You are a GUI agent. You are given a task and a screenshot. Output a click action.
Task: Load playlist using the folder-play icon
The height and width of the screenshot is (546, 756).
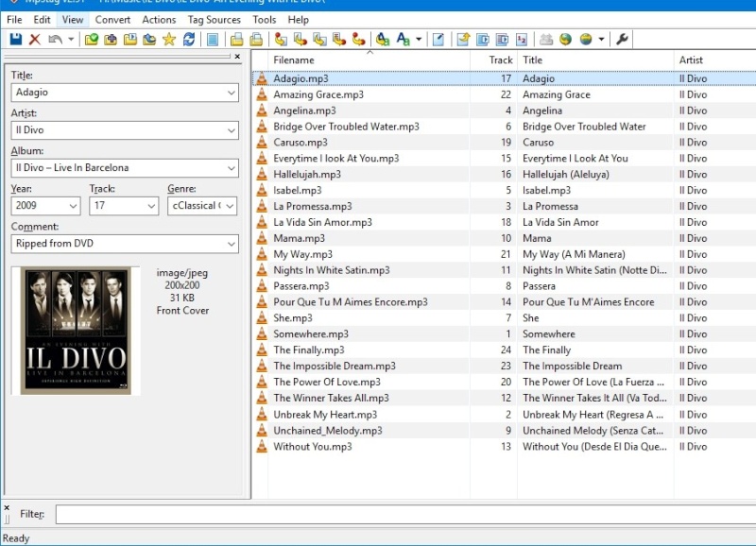pos(130,39)
